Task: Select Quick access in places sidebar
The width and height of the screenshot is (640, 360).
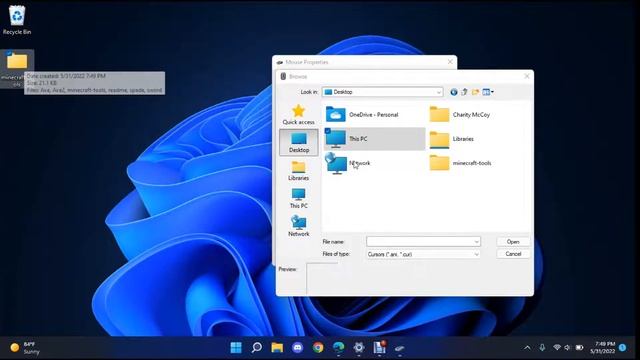Action: pyautogui.click(x=298, y=114)
